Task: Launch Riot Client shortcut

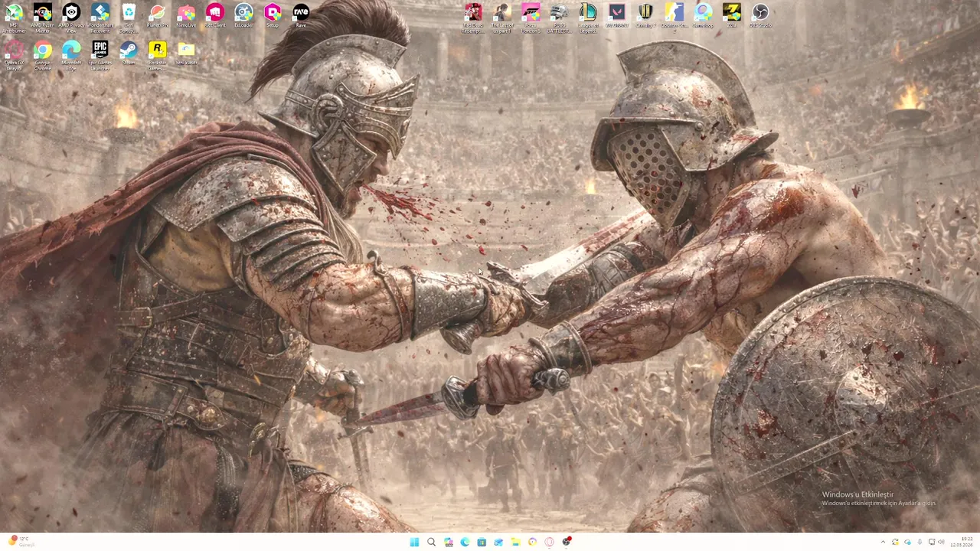Action: pyautogui.click(x=215, y=15)
